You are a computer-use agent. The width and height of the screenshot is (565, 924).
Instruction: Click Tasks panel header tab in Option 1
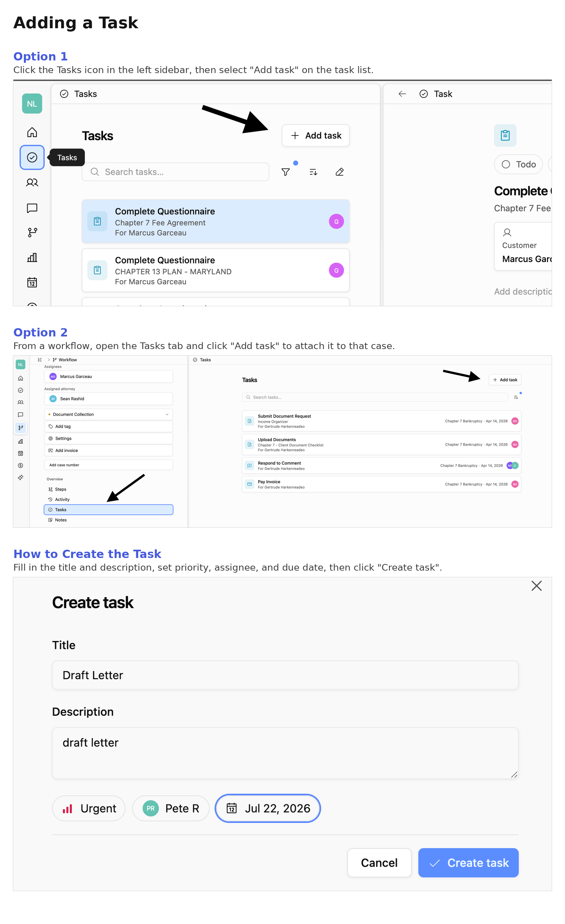(x=78, y=94)
